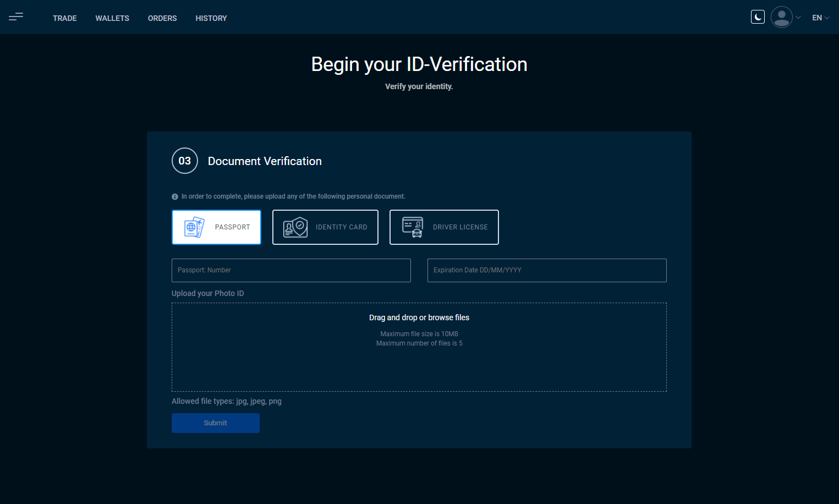Viewport: 839px width, 504px height.
Task: Go to the Trade menu
Action: point(64,18)
